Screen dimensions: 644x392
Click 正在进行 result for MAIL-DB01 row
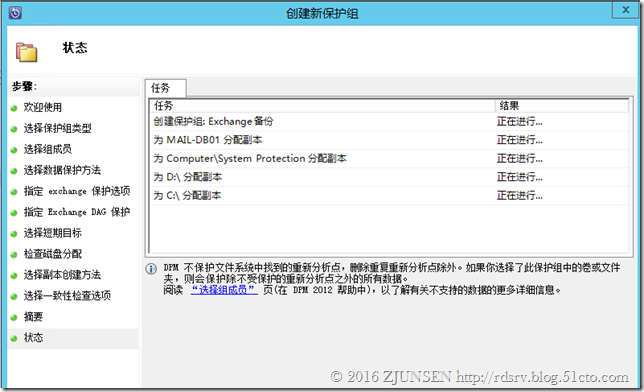tap(520, 140)
